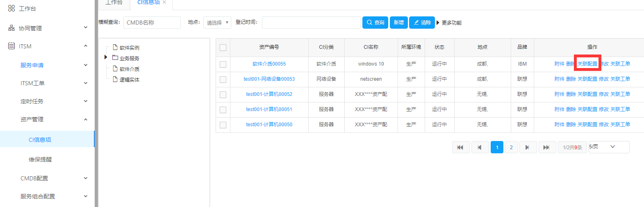Click the CMDB名称 fuzzy search field
This screenshot has height=207, width=644.
pyautogui.click(x=152, y=23)
